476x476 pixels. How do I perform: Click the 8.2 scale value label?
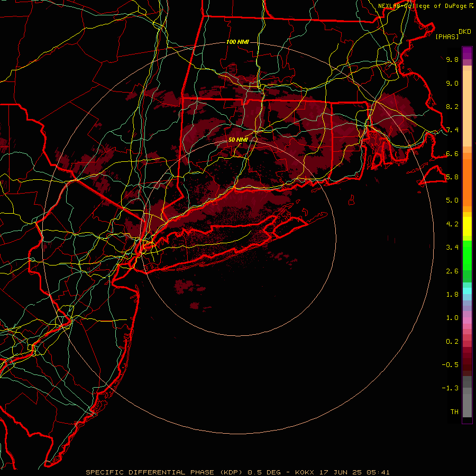pos(452,106)
